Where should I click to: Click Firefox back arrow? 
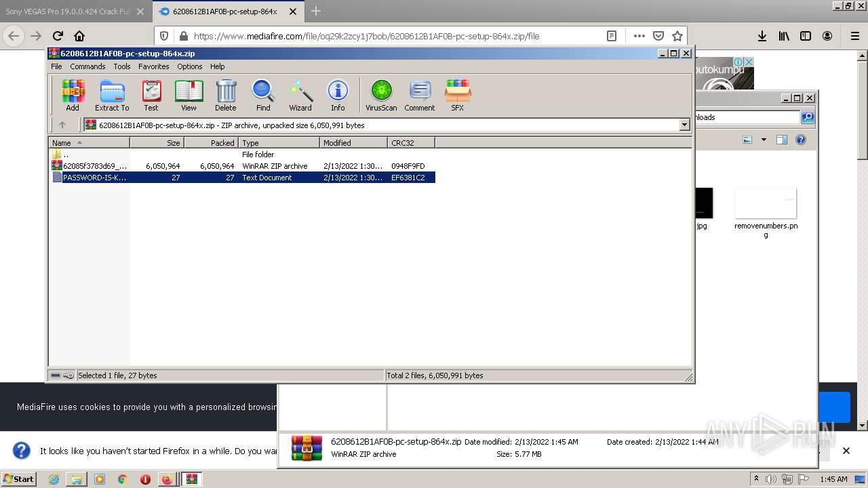(14, 36)
